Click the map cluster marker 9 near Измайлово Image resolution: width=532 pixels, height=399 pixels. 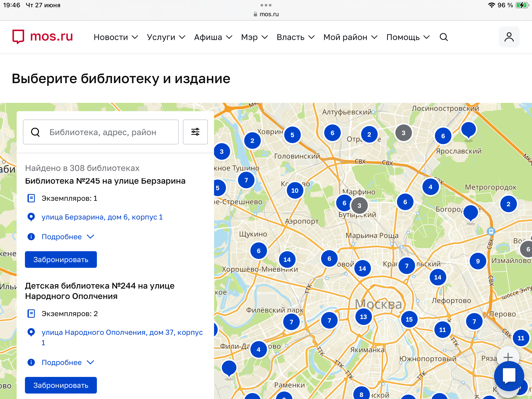click(478, 261)
